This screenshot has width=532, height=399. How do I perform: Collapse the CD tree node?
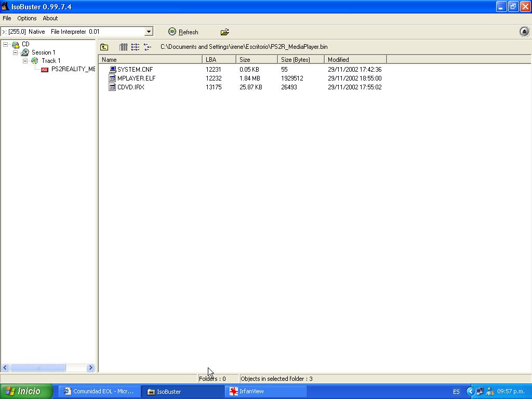coord(5,44)
